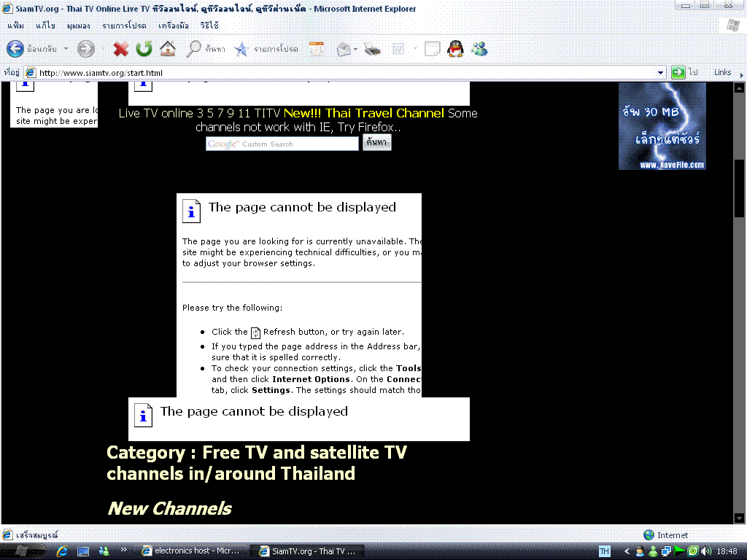
Task: Click the page scrollbar down arrow
Action: pyautogui.click(x=739, y=518)
